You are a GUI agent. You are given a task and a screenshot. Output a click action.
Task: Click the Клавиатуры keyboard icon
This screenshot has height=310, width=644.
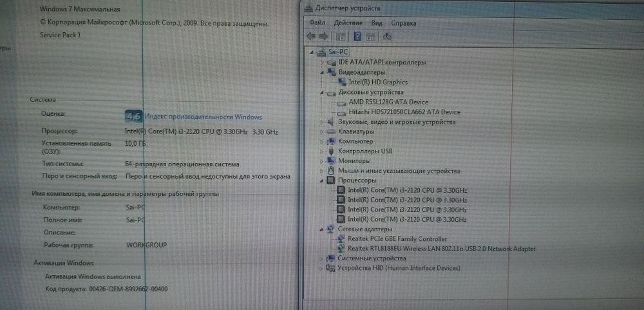click(x=332, y=132)
